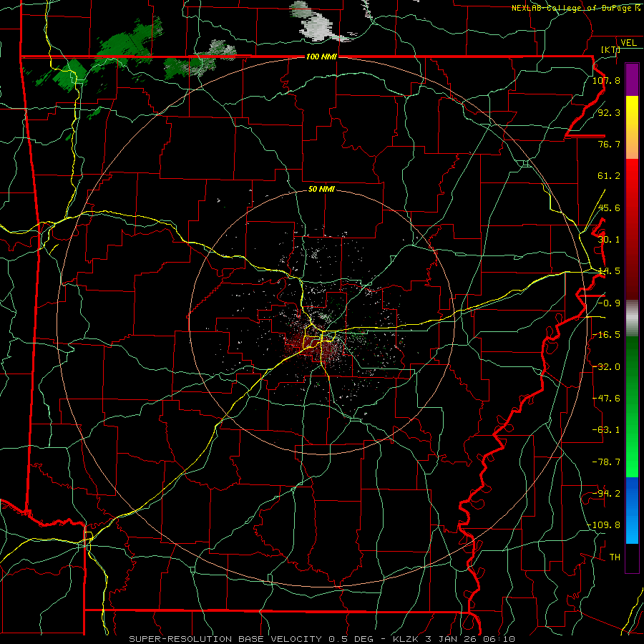This screenshot has height=644, width=644.
Task: Click the "SUPER-RESOLUTION BASE VELOCITY" caption text
Action: 225,639
